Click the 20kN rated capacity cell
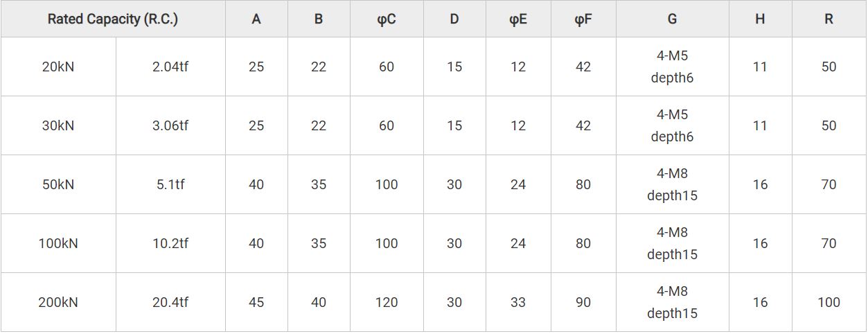Viewport: 868px width, 334px height. [x=58, y=67]
